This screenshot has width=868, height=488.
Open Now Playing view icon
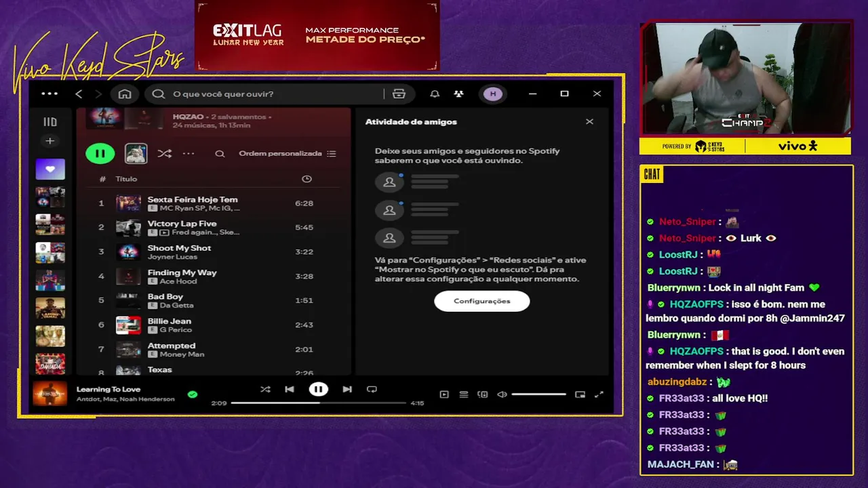pyautogui.click(x=444, y=394)
